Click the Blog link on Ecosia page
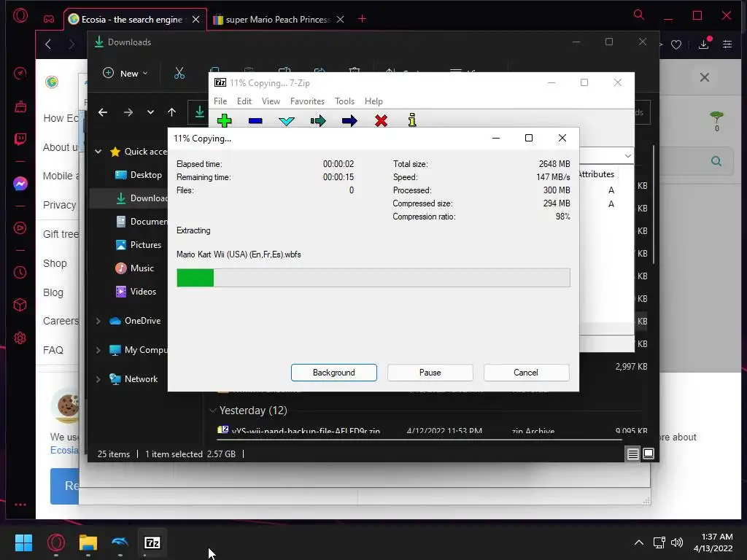Image resolution: width=747 pixels, height=560 pixels. coord(53,292)
